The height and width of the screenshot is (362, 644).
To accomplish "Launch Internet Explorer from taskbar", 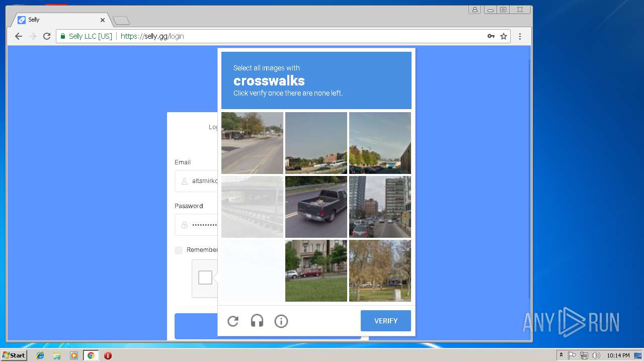I will point(40,355).
